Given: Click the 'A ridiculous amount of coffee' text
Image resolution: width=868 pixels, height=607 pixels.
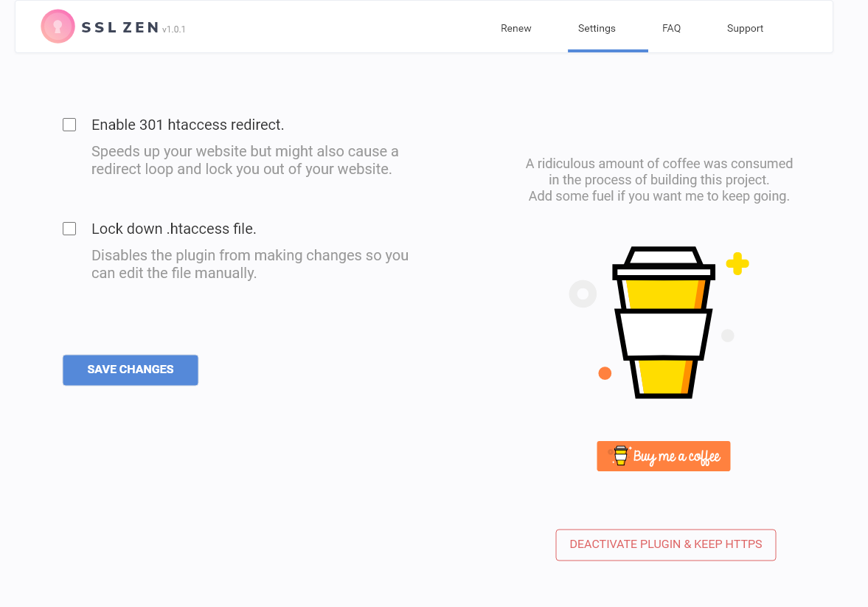Looking at the screenshot, I should tap(659, 180).
